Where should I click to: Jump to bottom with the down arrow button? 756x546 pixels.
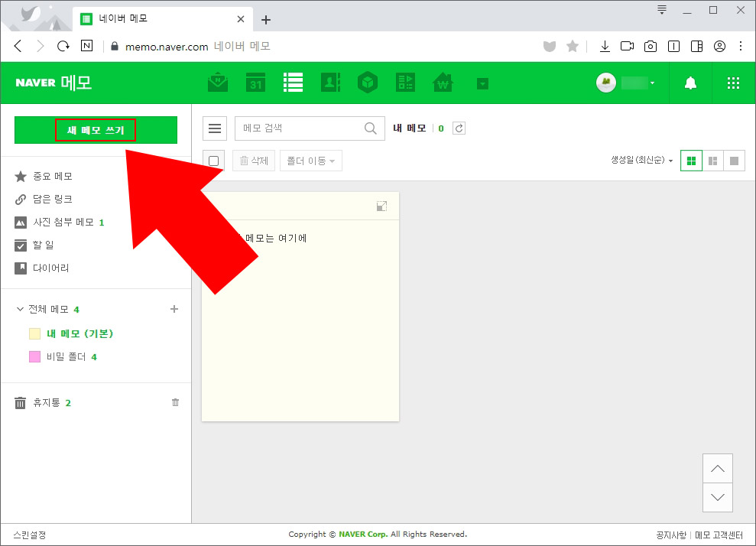pos(718,497)
